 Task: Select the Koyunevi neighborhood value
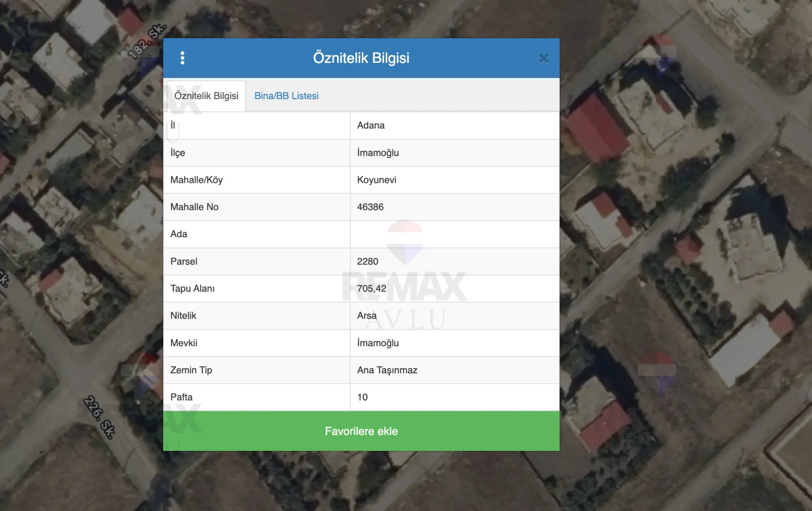(377, 180)
